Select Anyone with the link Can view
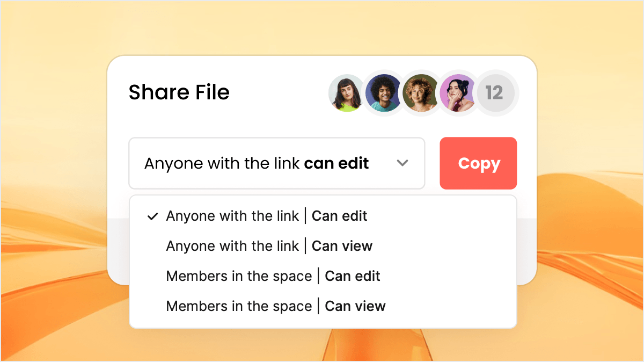The height and width of the screenshot is (362, 644). point(269,246)
